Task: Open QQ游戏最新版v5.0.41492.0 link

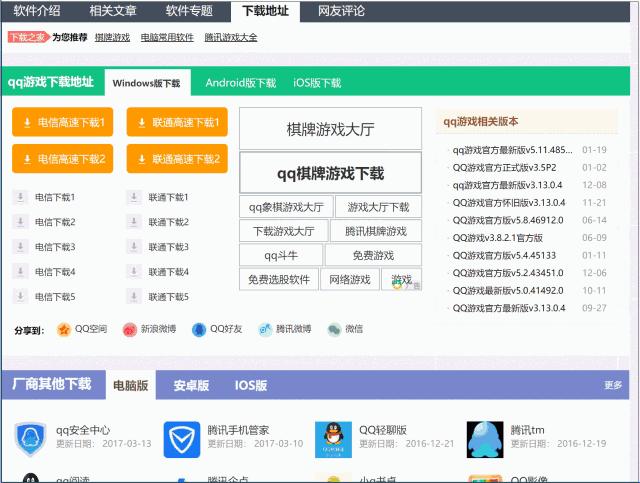Action: [x=508, y=290]
